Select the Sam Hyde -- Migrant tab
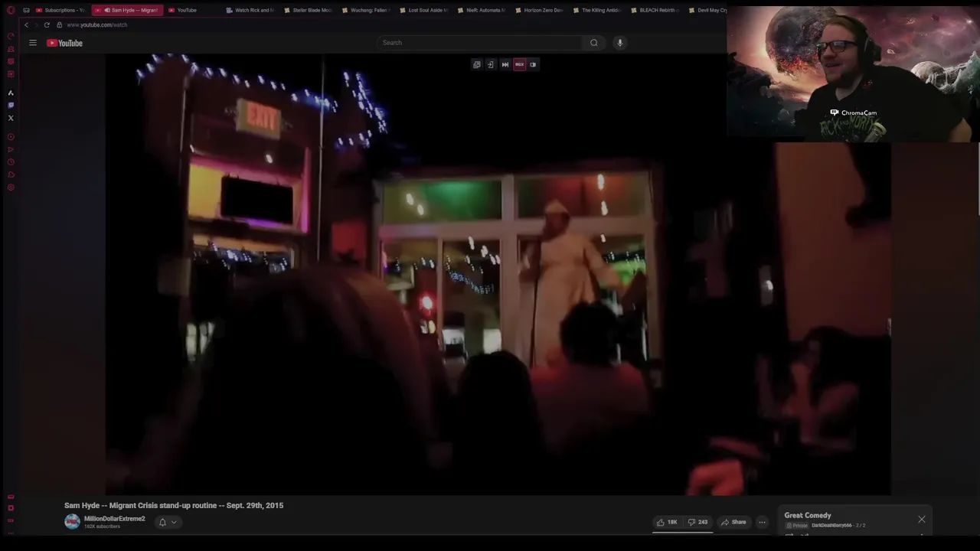Screen dimensions: 980x551 pos(127,10)
